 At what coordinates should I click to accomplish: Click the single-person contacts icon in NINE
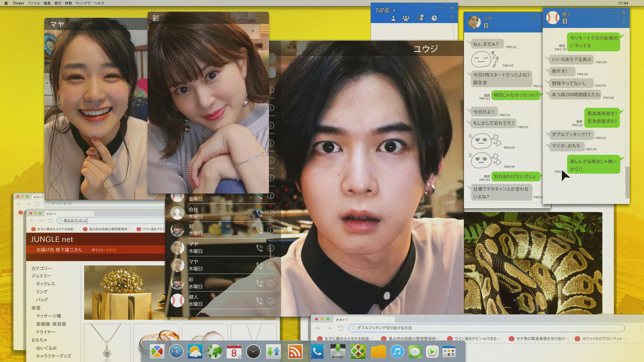(x=393, y=18)
